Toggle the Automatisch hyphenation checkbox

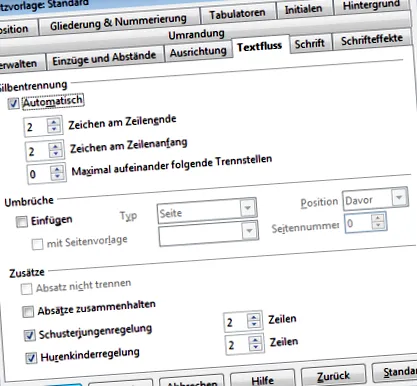pyautogui.click(x=13, y=104)
